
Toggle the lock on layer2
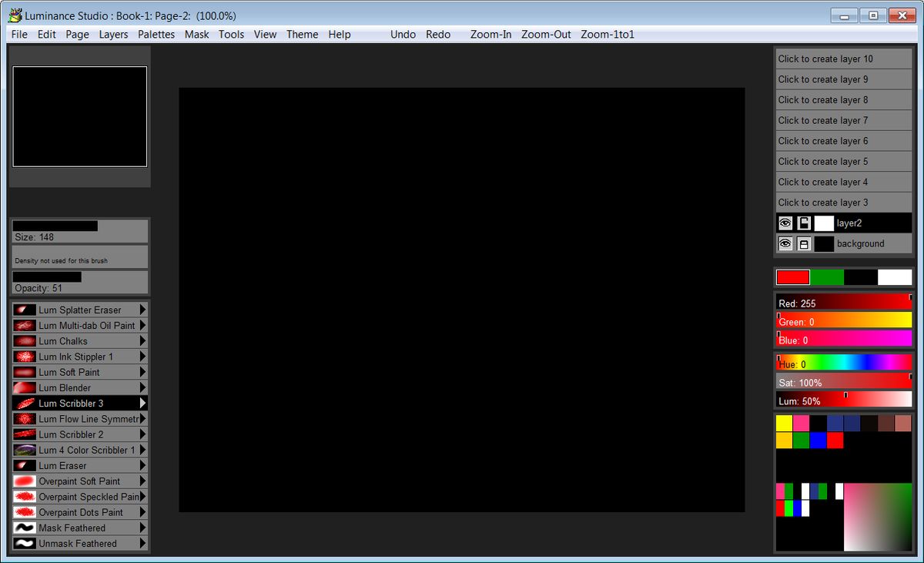click(804, 223)
